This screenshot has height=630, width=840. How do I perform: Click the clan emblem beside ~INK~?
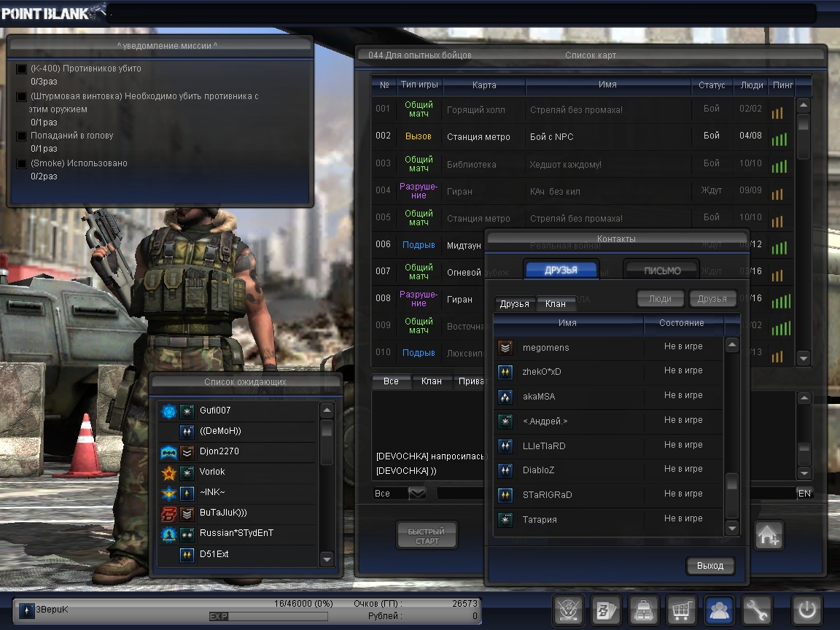pos(168,493)
